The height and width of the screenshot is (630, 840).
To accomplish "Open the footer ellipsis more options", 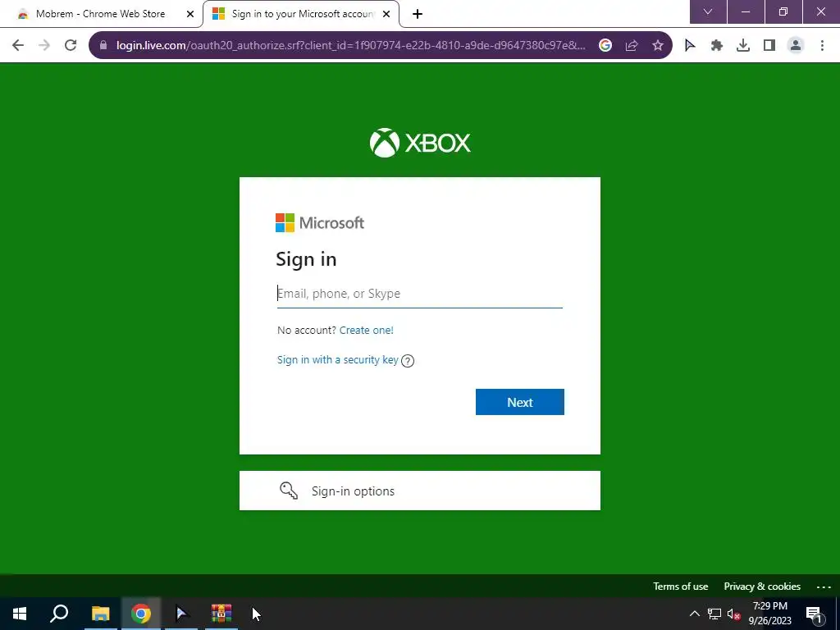I will point(824,587).
